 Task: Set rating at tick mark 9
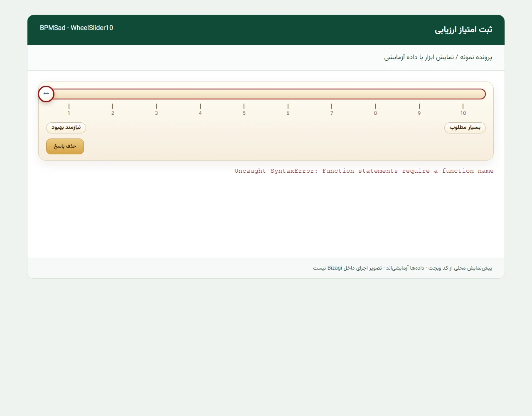pos(419,110)
